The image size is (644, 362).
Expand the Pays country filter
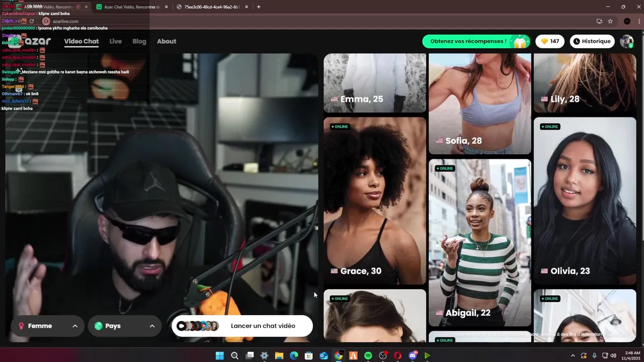click(124, 326)
